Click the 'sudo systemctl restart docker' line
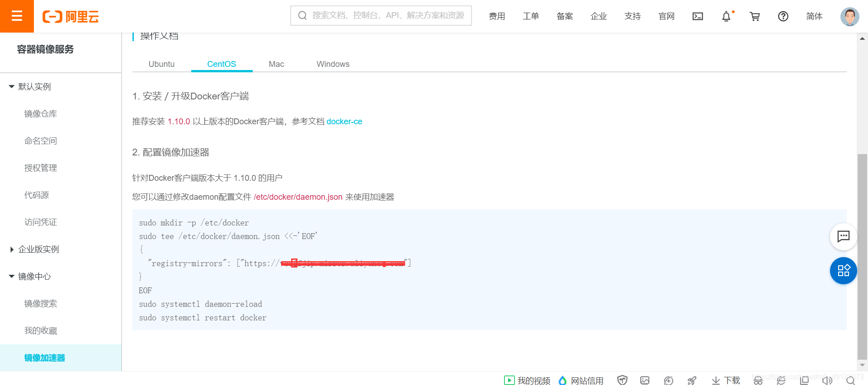The width and height of the screenshot is (868, 385). [203, 318]
